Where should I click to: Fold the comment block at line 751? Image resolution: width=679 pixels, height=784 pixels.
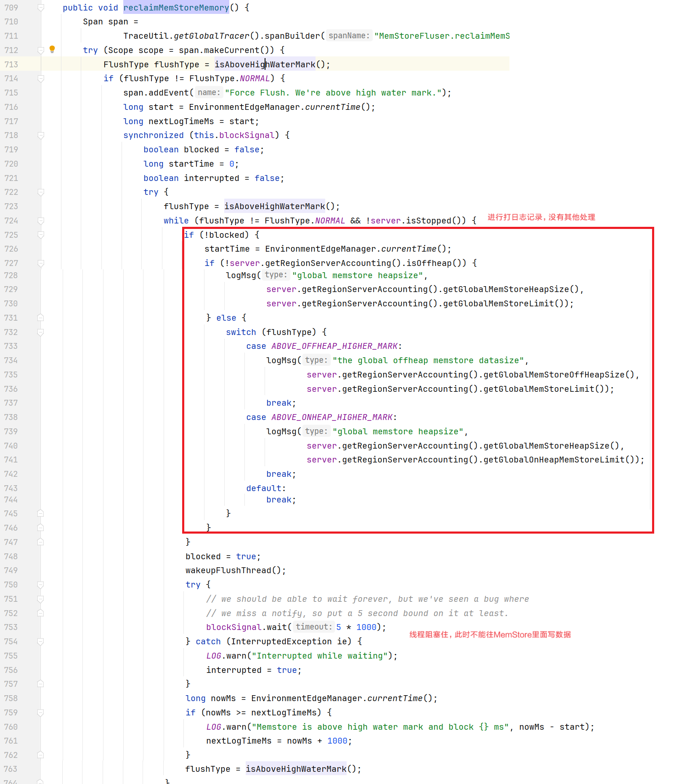[41, 599]
